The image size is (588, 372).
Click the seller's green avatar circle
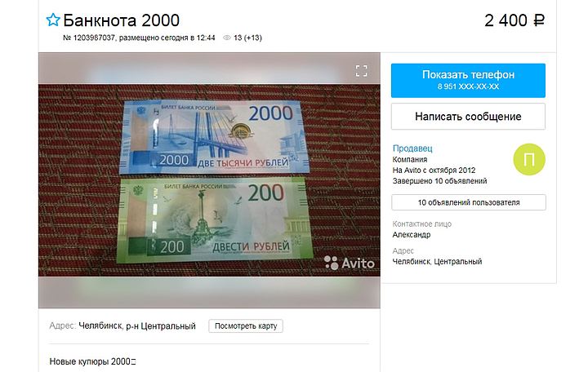click(x=529, y=159)
